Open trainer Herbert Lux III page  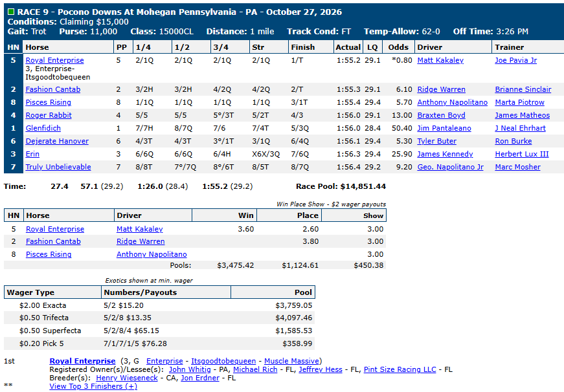(x=522, y=154)
